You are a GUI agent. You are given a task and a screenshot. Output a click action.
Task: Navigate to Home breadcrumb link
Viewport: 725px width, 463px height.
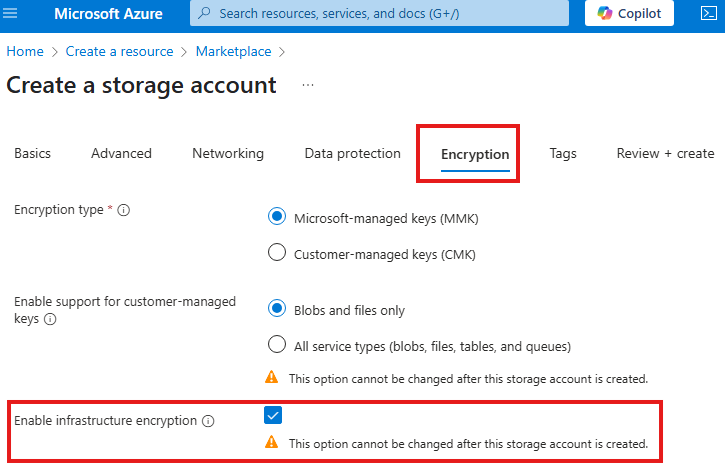(x=25, y=51)
